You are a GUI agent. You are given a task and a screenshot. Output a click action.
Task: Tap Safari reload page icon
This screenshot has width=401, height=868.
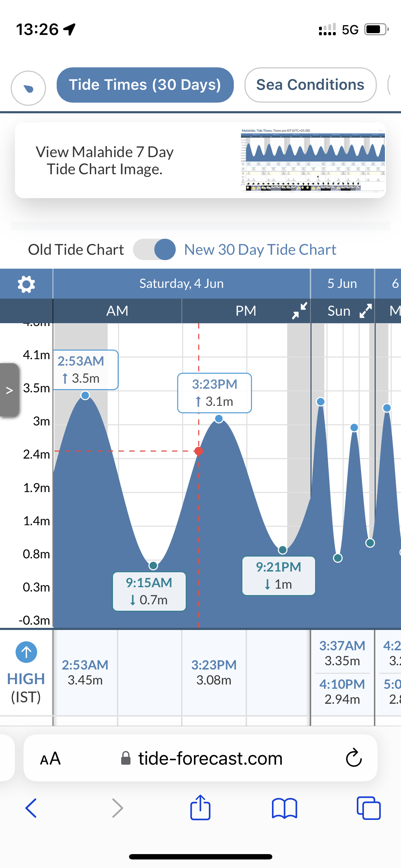[x=354, y=758]
